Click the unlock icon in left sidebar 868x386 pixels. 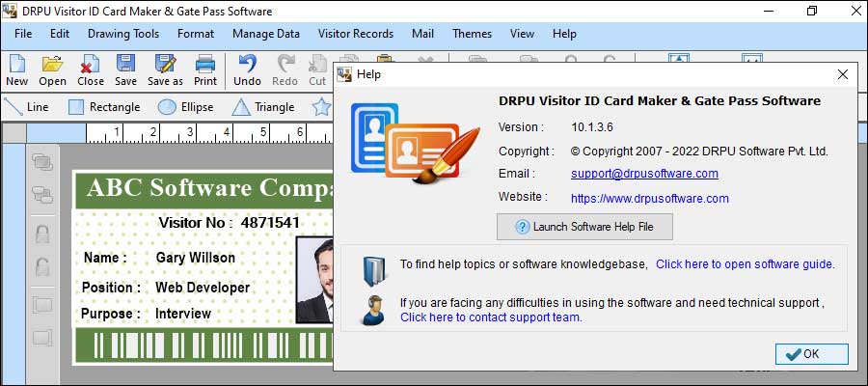click(x=42, y=267)
